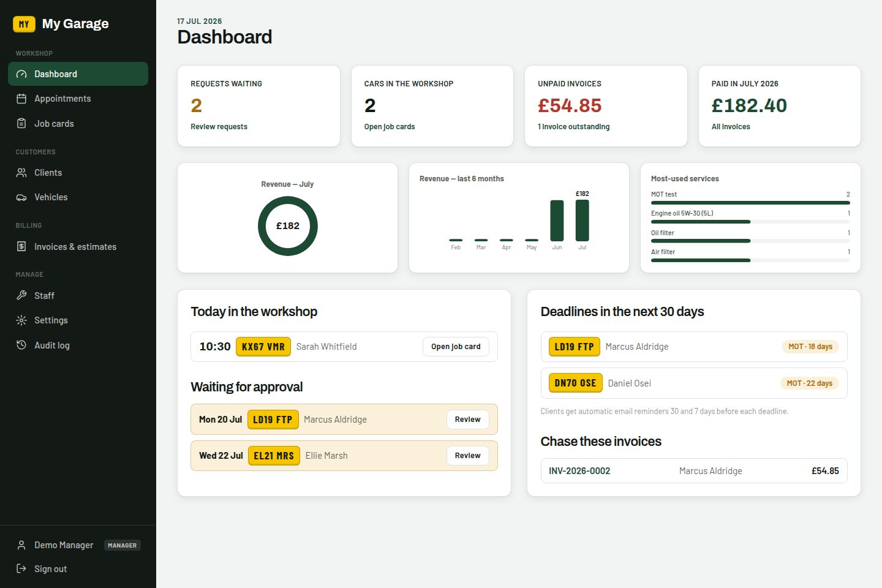Open job card for KX67 VMR
882x588 pixels.
click(456, 347)
